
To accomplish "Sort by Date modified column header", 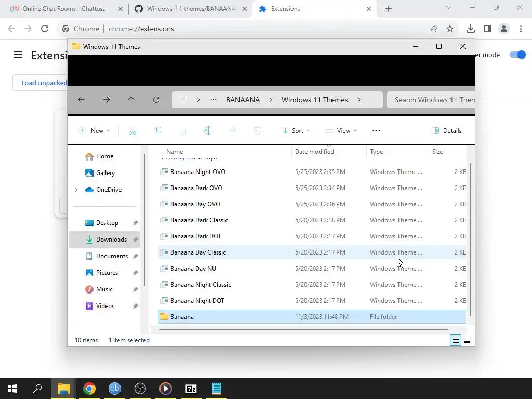I will tap(314, 152).
